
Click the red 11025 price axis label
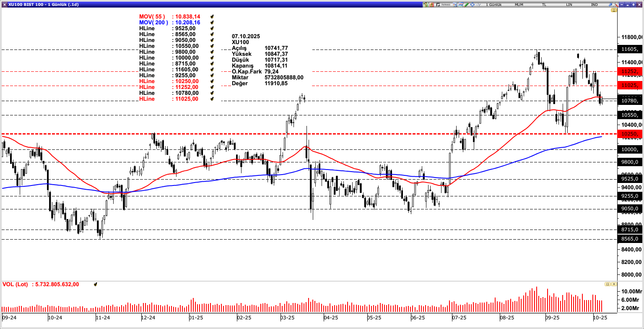(630, 85)
